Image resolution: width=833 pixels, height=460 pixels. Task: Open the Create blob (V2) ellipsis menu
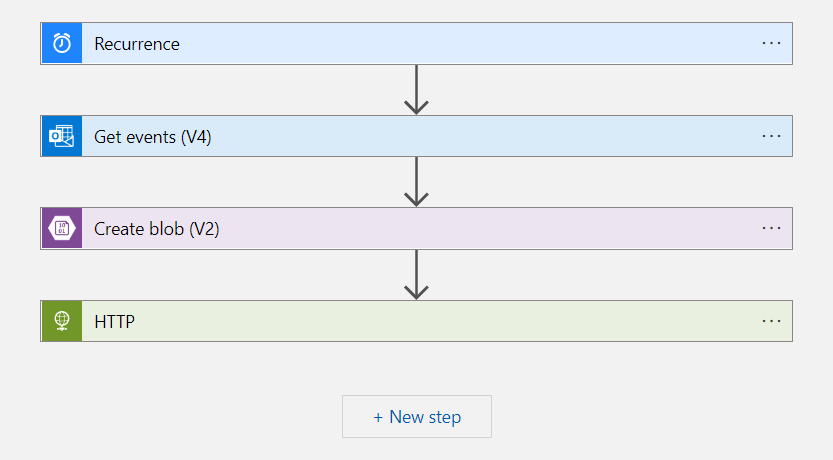[771, 229]
